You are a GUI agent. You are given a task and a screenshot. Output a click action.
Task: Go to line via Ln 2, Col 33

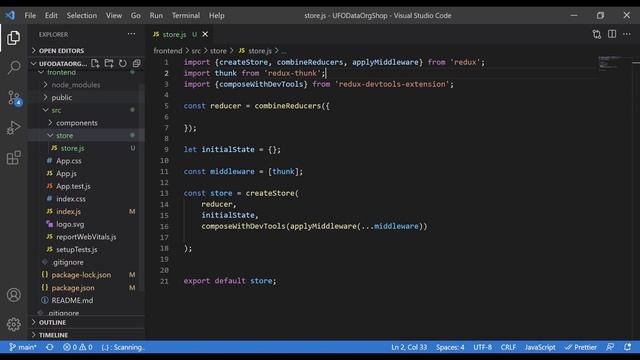(409, 347)
